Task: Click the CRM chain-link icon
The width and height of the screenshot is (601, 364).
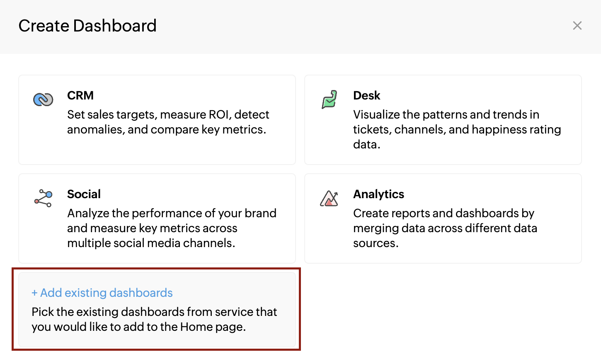Action: (43, 99)
